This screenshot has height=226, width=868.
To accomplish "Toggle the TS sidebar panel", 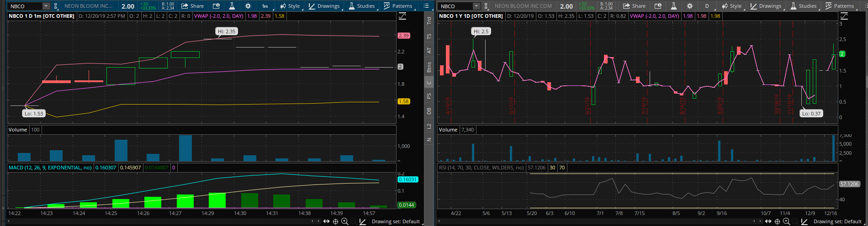I will tap(429, 36).
